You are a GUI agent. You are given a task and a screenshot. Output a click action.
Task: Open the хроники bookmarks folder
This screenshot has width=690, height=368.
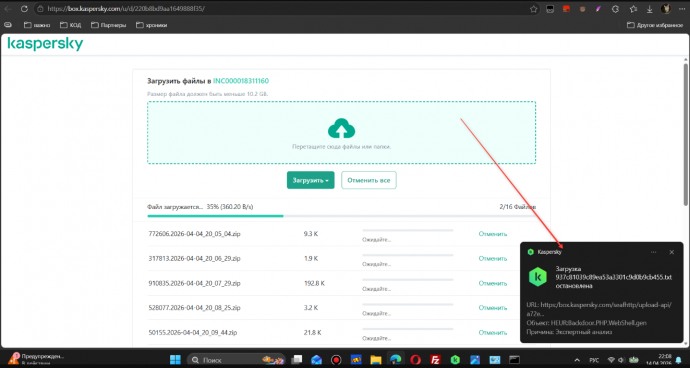click(x=152, y=25)
